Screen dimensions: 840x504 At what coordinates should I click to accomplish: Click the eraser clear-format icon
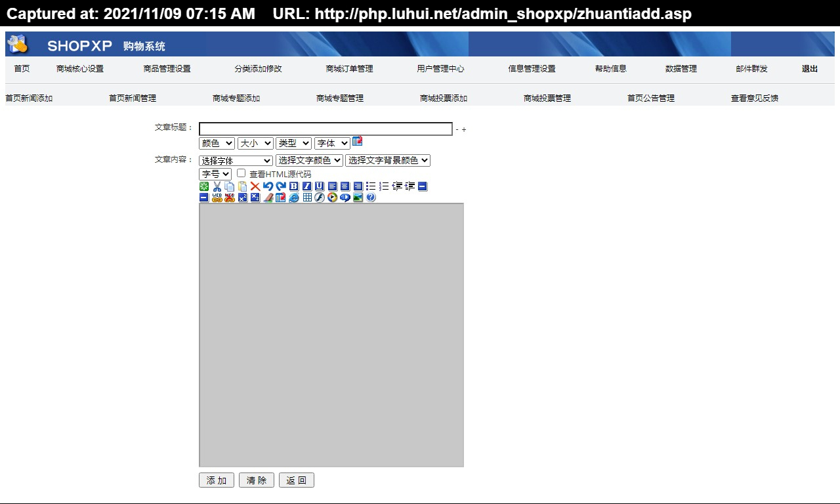point(268,198)
